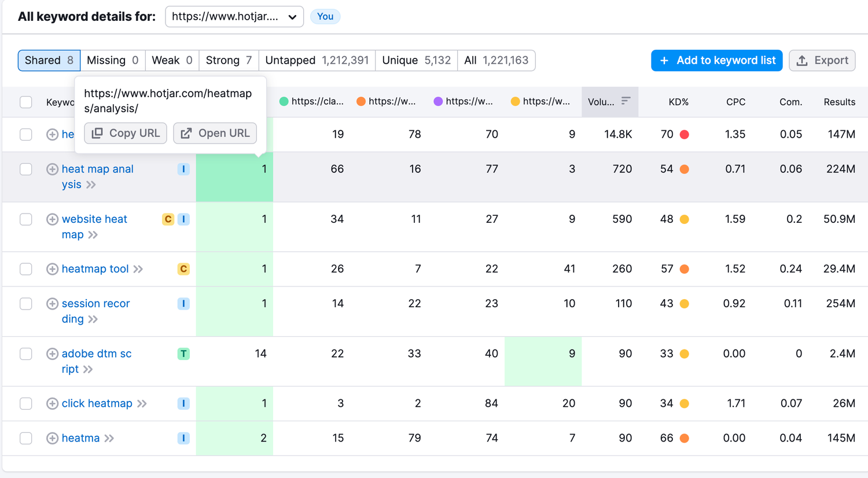Open the website heat map keyword link

[94, 227]
